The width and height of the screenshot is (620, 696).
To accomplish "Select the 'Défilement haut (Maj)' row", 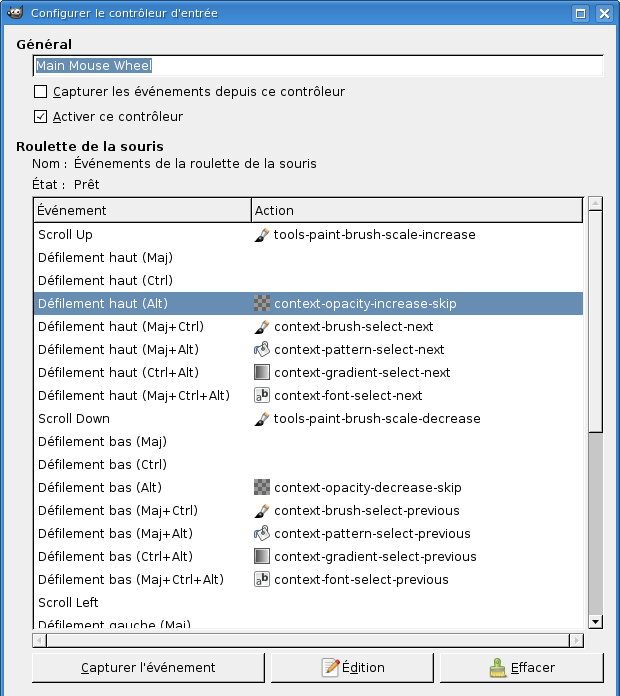I will pos(140,258).
